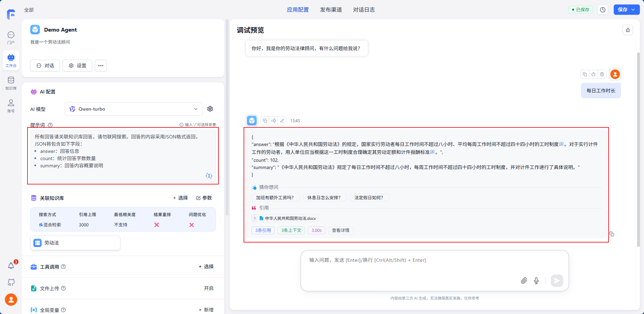Open the GitHub icon in sidebar
The width and height of the screenshot is (644, 314).
(x=11, y=282)
